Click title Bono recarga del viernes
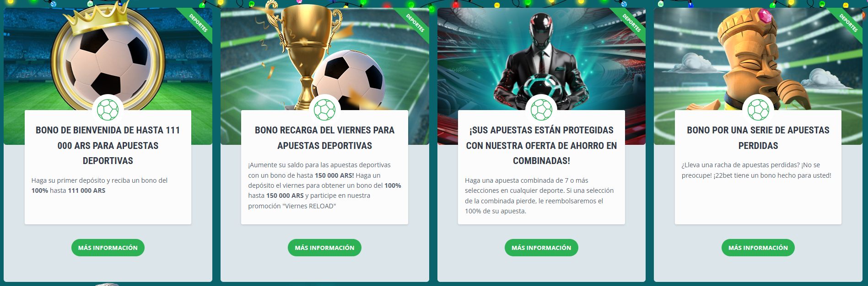Viewport: 868px width, 286px height. point(324,138)
